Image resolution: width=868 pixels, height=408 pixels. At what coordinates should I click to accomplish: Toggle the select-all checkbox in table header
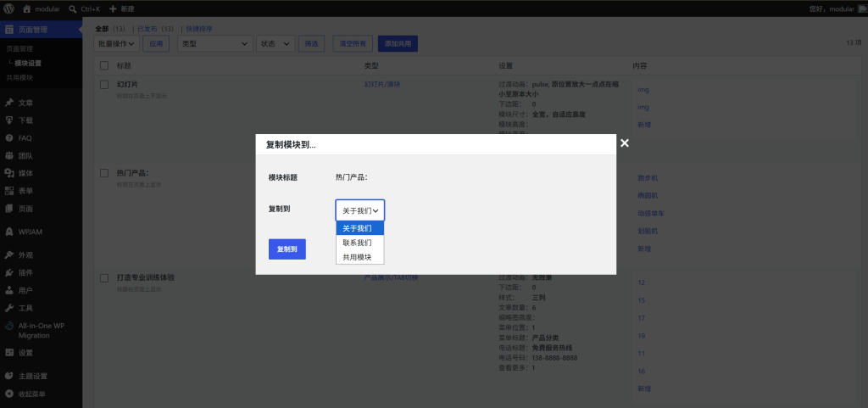point(104,66)
